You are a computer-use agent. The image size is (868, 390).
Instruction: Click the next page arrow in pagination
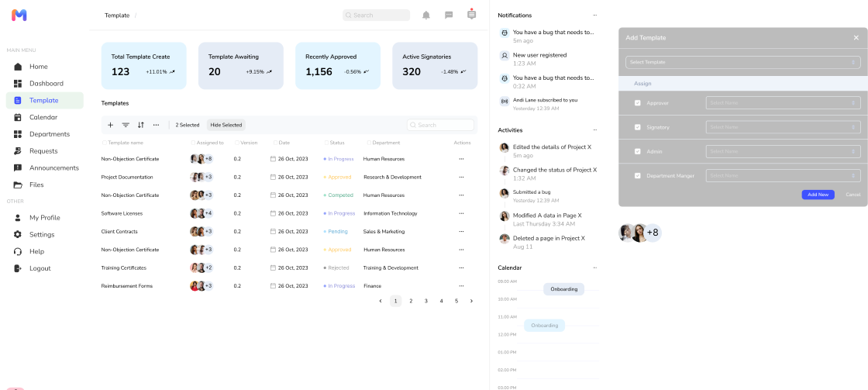[x=471, y=301]
